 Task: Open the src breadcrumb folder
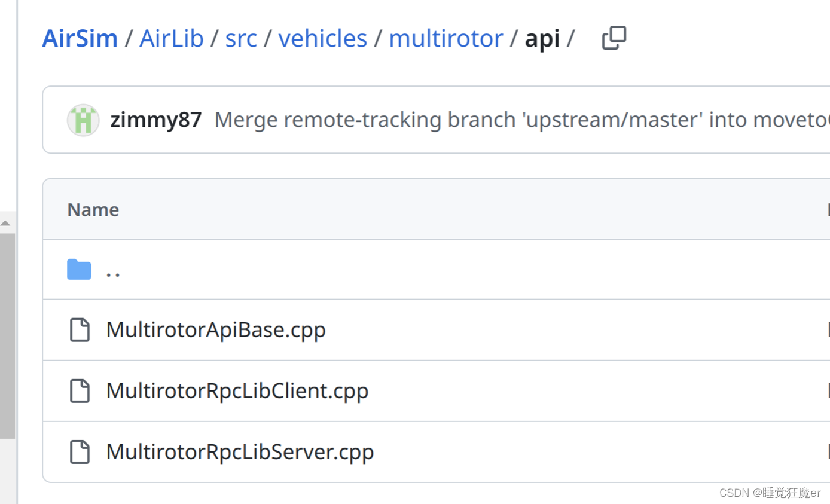pyautogui.click(x=241, y=38)
